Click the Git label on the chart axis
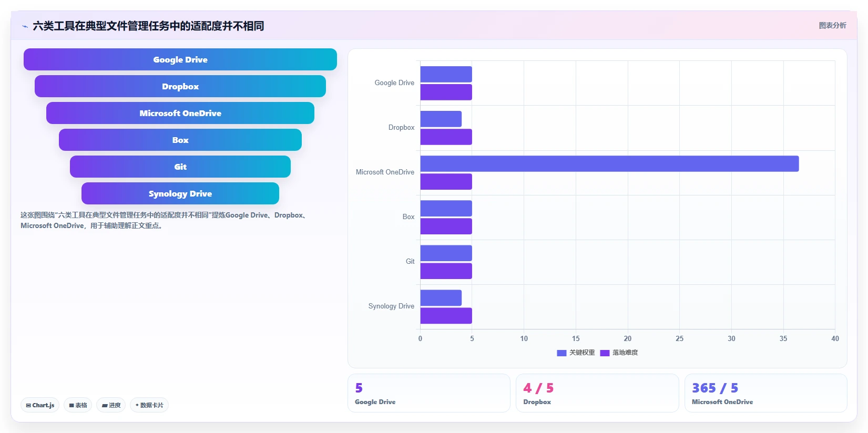 [410, 262]
